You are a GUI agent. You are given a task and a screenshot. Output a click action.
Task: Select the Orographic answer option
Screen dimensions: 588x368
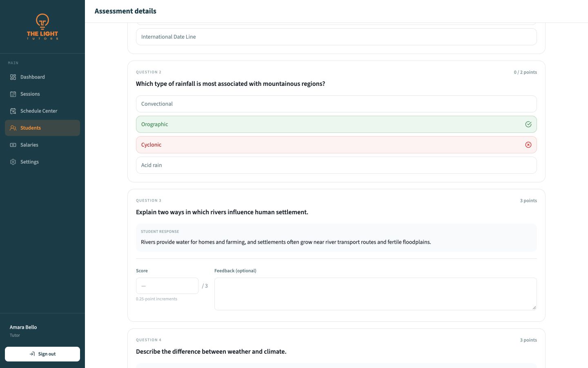336,124
